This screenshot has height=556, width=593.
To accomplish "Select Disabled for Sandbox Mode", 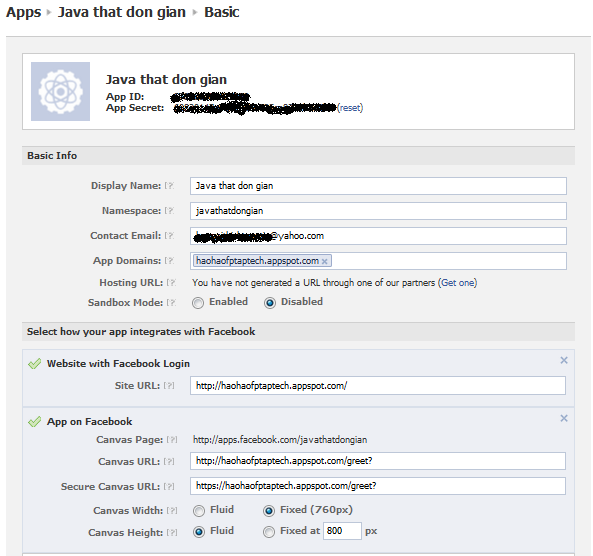I will point(270,303).
